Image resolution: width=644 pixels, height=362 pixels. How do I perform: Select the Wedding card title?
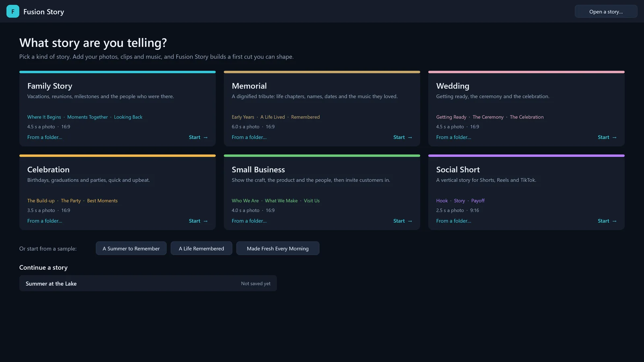[453, 86]
